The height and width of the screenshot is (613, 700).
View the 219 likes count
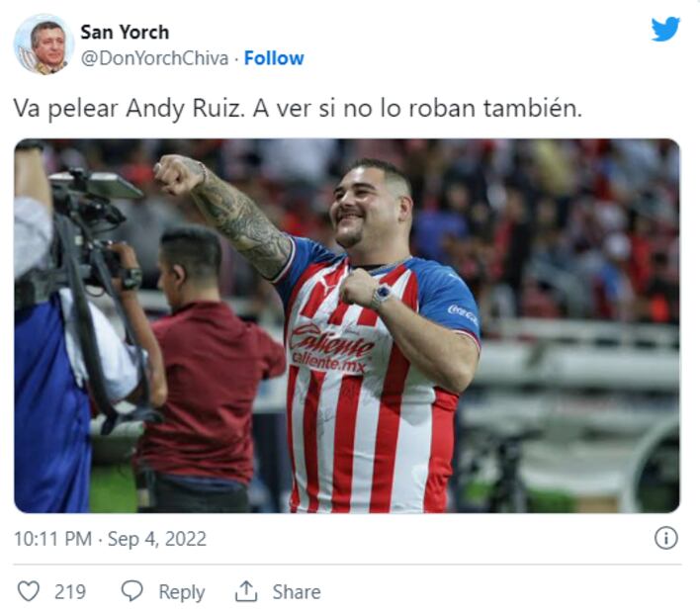[70, 592]
